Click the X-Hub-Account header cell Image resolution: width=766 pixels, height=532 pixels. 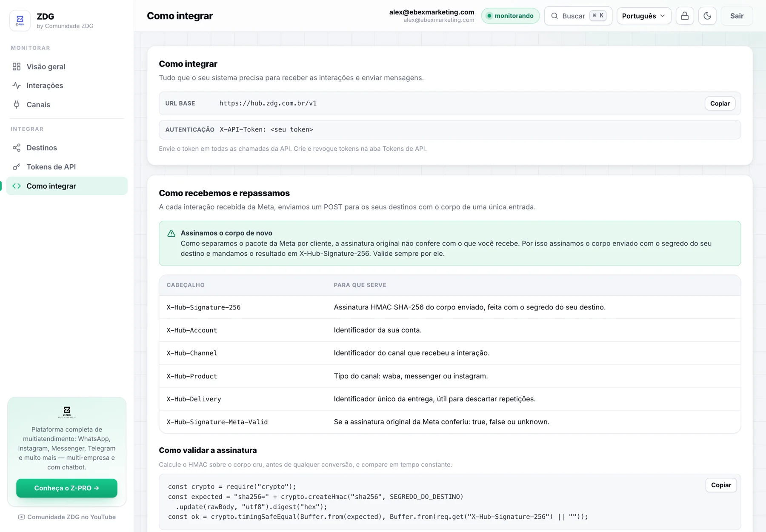(192, 330)
